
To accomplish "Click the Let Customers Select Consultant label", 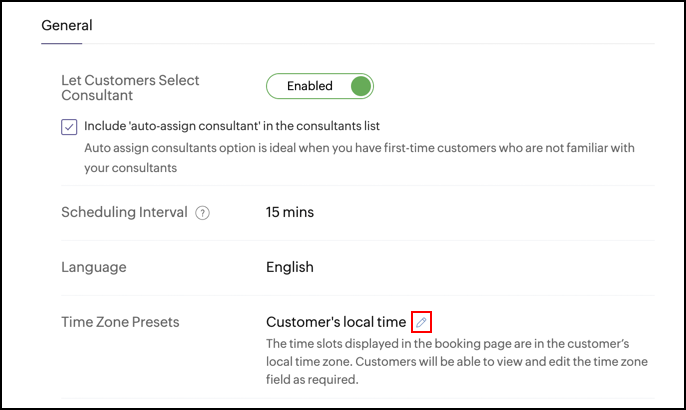I will pos(130,88).
